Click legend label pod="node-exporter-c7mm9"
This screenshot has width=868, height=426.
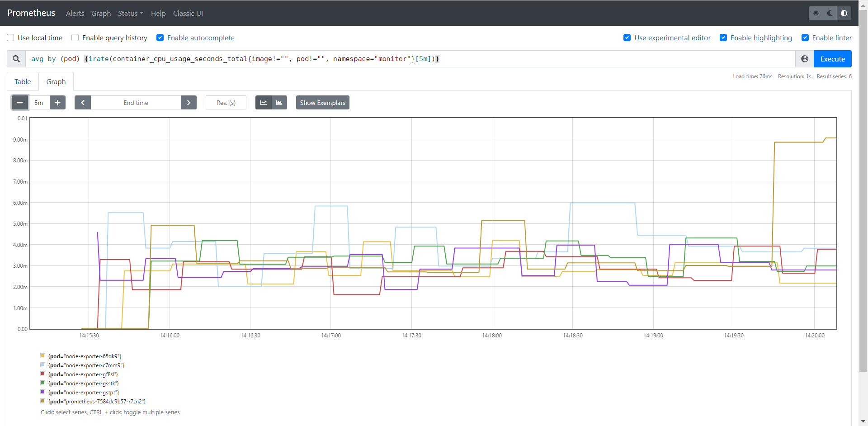(x=86, y=365)
